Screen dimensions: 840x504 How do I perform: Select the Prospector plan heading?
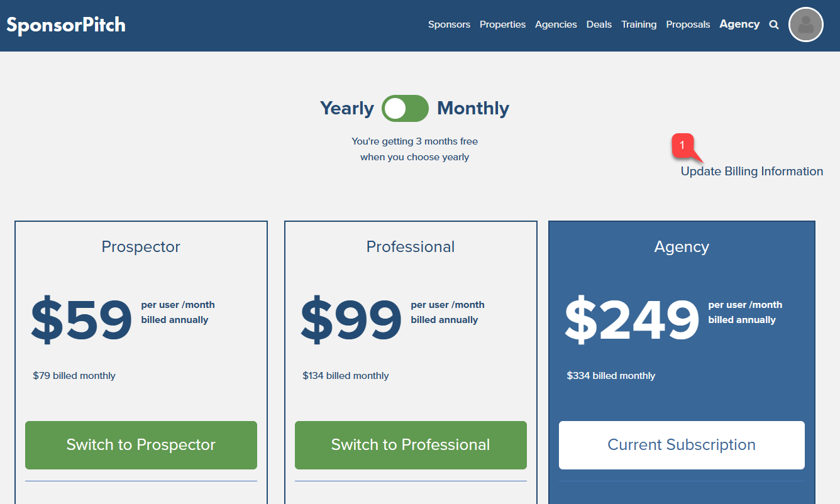point(141,246)
